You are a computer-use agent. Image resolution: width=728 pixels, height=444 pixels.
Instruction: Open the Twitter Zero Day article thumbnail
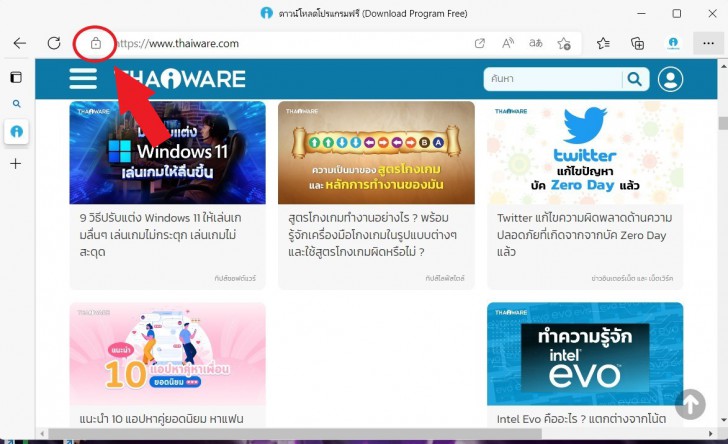tap(585, 153)
